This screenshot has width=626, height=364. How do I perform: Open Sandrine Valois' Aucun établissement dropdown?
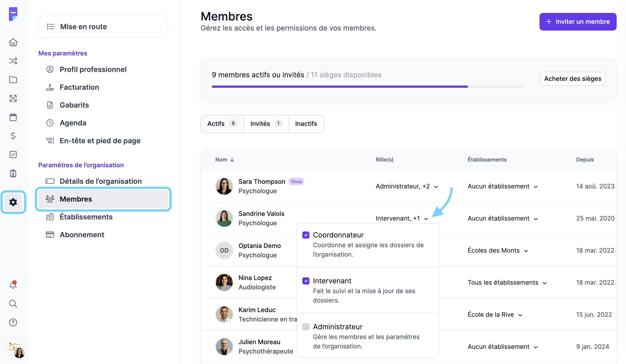502,218
